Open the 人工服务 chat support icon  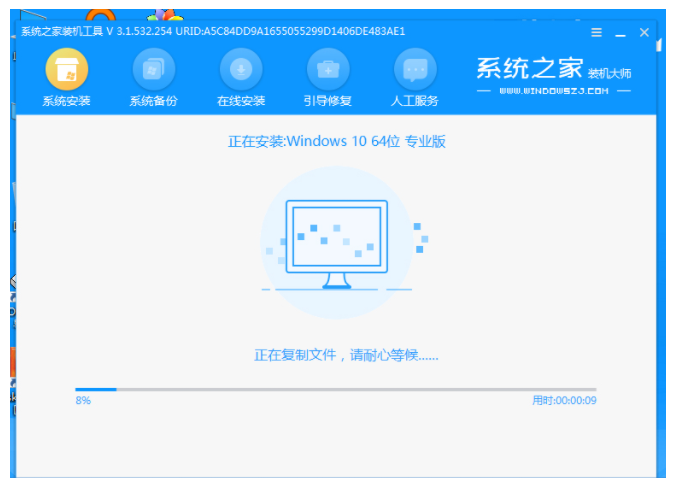(415, 69)
